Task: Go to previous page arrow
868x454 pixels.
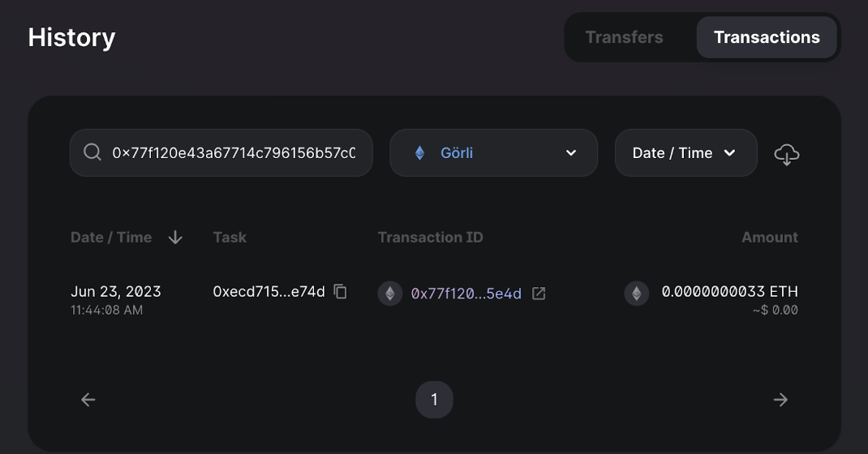Action: (88, 400)
